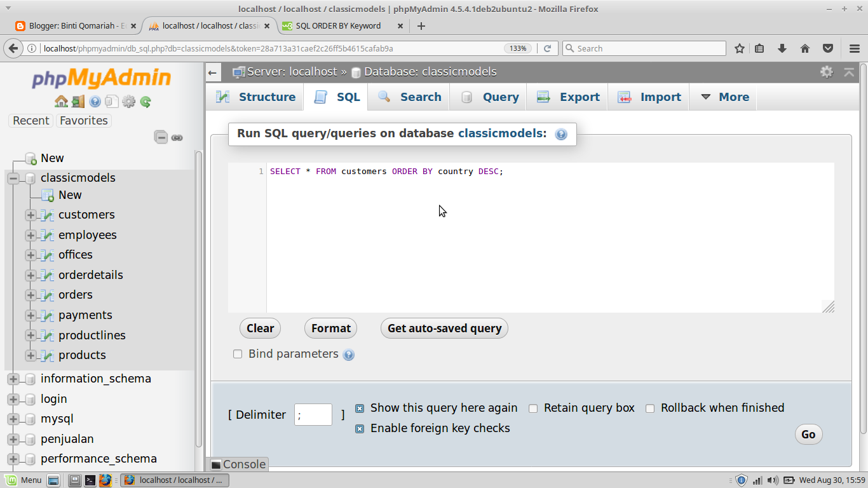
Task: Open phpMyAdmin documentation via the question mark icon
Action: [95, 102]
